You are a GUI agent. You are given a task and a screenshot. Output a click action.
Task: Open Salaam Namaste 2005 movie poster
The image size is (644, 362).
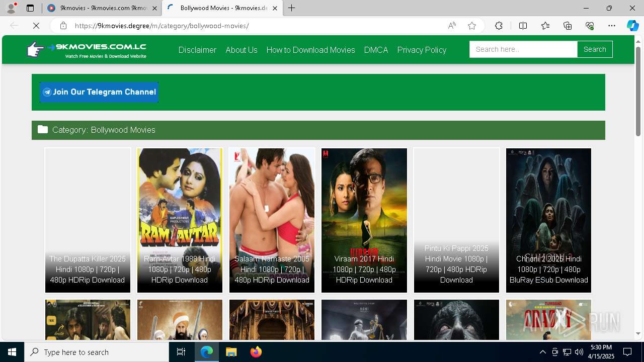click(272, 220)
